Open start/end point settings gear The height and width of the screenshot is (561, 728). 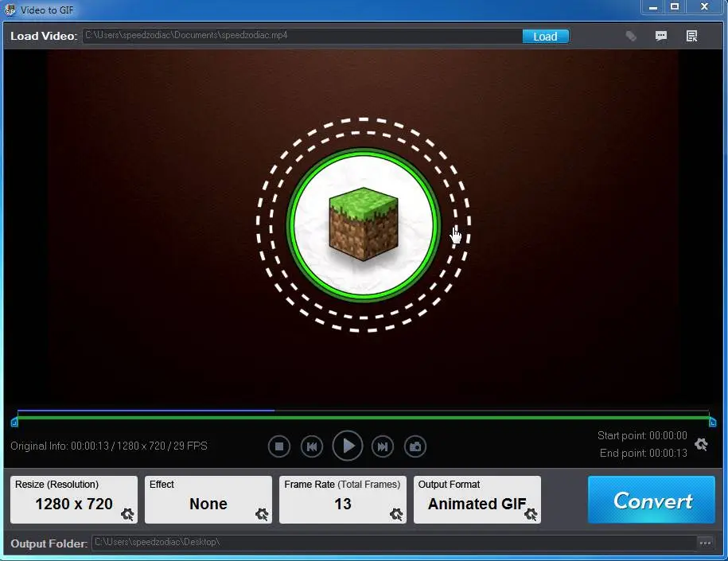click(701, 445)
